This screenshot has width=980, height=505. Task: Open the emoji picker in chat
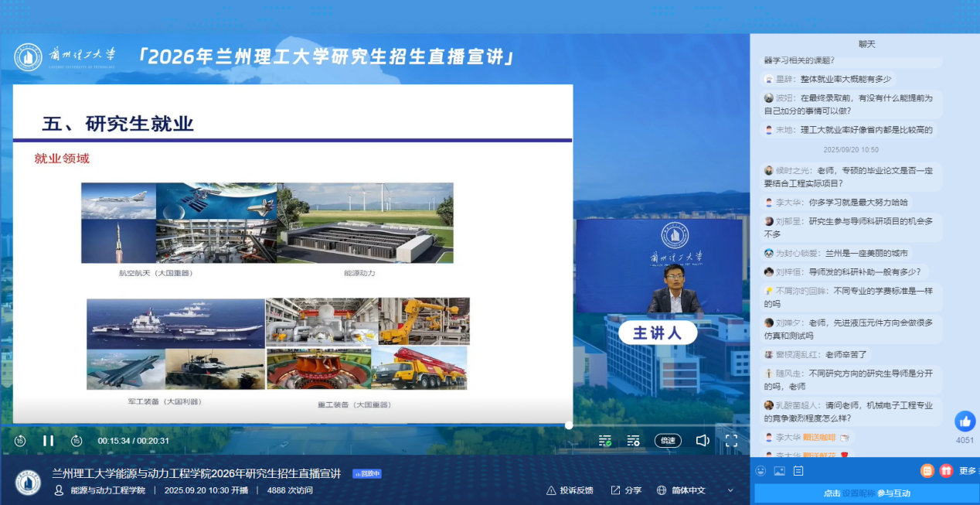coord(761,470)
